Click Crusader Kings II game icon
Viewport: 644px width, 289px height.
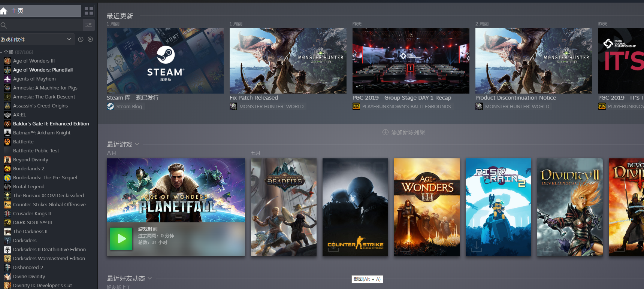pos(7,213)
